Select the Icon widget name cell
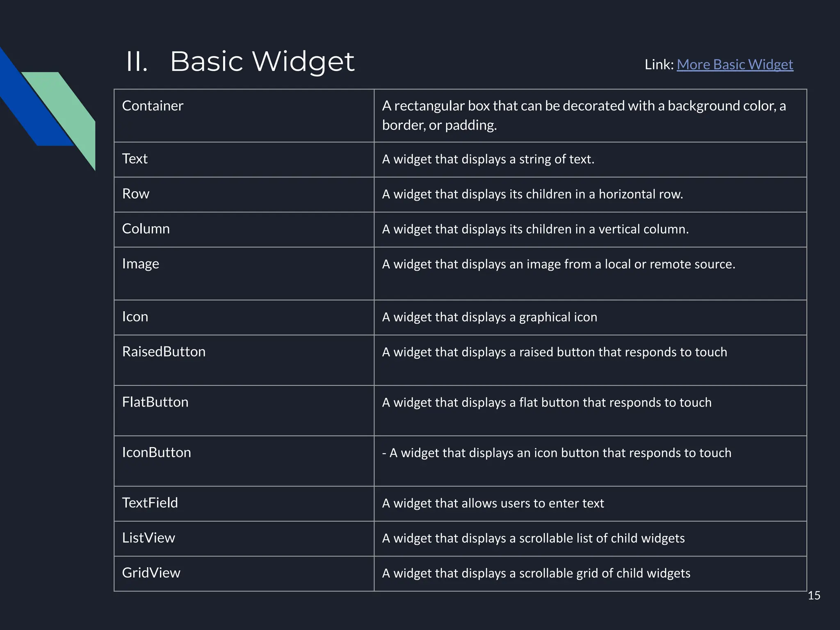Viewport: 840px width, 630px height. (x=244, y=317)
